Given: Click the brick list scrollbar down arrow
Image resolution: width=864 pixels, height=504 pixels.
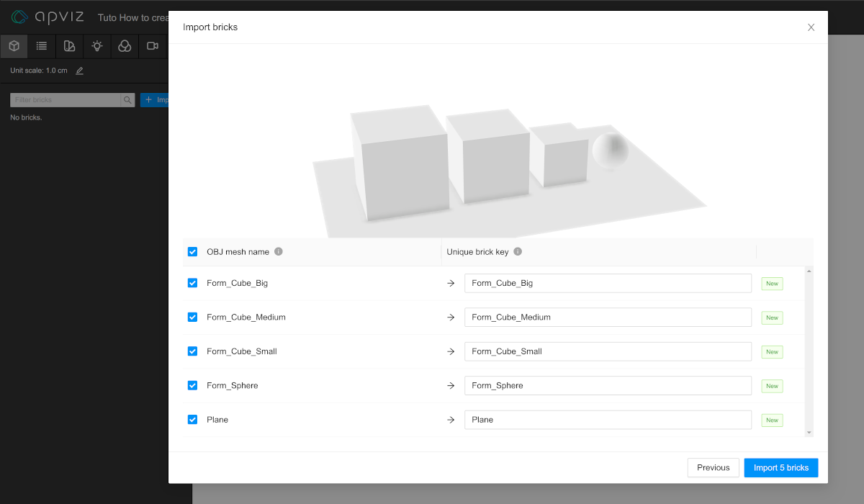Looking at the screenshot, I should tap(809, 432).
